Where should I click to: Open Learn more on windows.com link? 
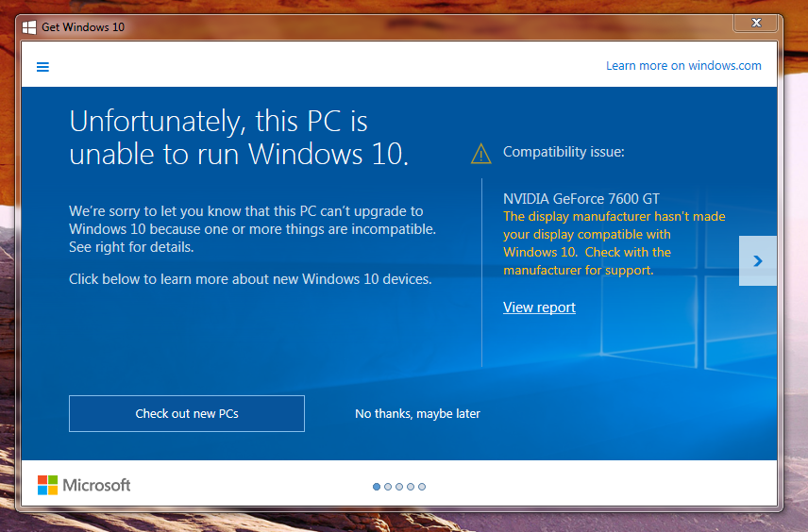point(683,66)
